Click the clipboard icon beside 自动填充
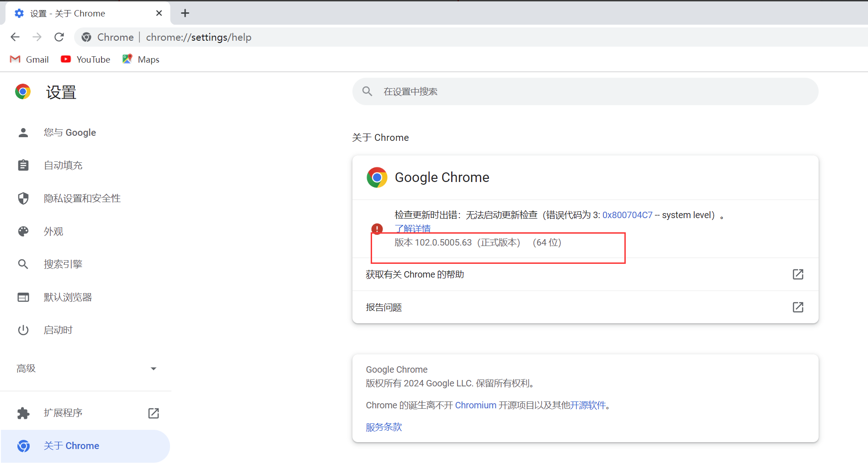This screenshot has width=868, height=476. click(23, 165)
